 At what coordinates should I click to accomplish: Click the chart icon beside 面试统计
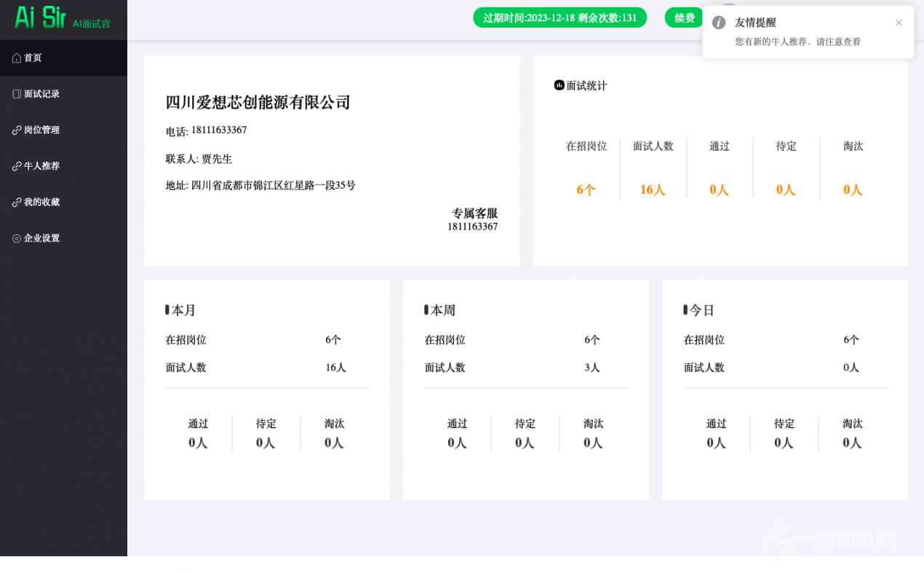(559, 85)
